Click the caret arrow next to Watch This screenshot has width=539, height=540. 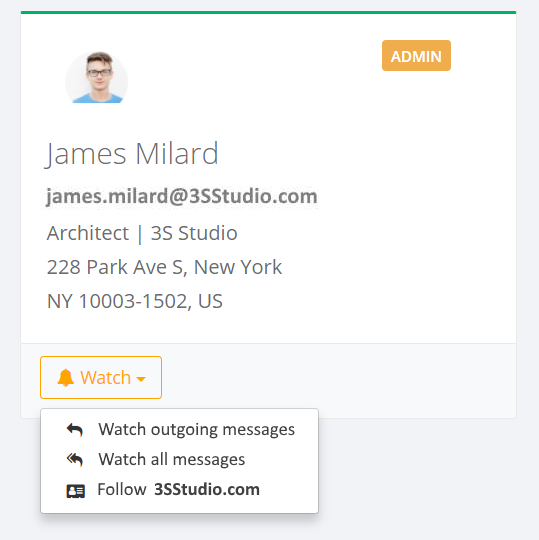pos(141,380)
